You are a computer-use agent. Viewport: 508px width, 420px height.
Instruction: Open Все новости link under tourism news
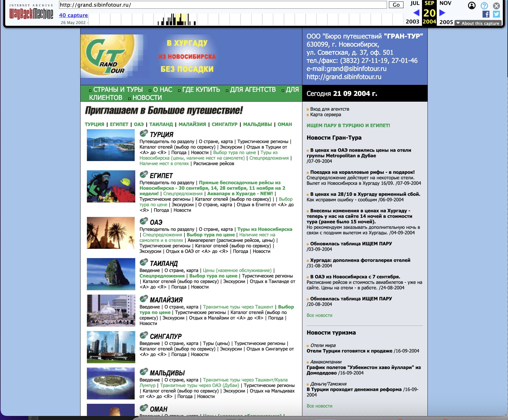319,406
